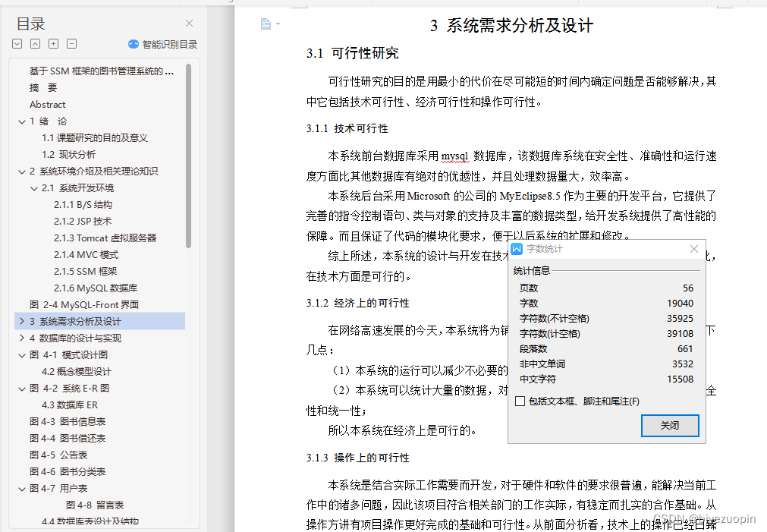Select 2.1.3 Tomcat 虚拟服务器 entry
Image resolution: width=767 pixels, height=532 pixels.
point(105,238)
